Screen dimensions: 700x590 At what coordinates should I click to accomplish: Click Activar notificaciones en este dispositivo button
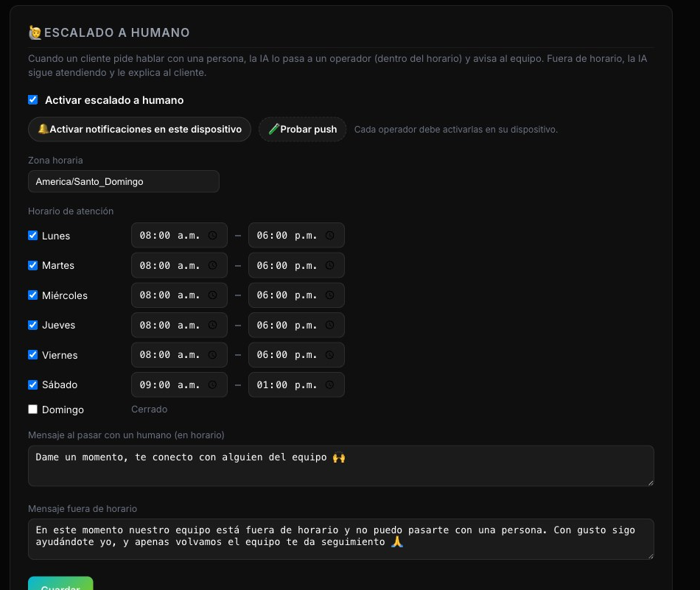pos(139,130)
